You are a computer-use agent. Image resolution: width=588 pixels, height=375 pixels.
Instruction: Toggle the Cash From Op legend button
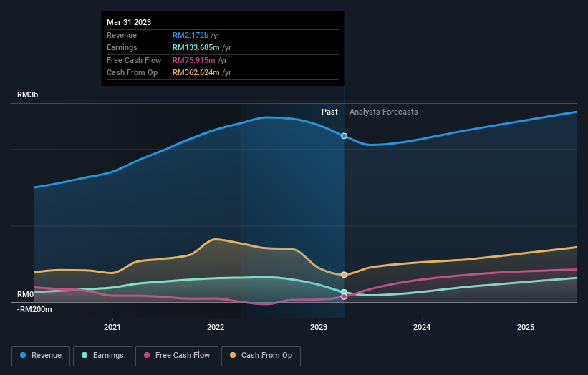261,356
